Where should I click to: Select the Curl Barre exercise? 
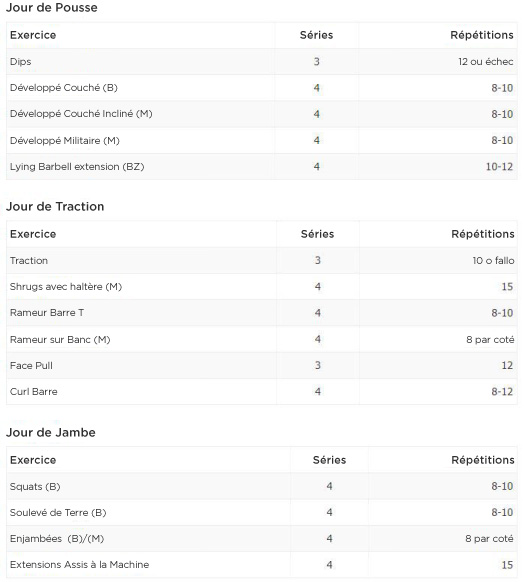click(x=33, y=392)
